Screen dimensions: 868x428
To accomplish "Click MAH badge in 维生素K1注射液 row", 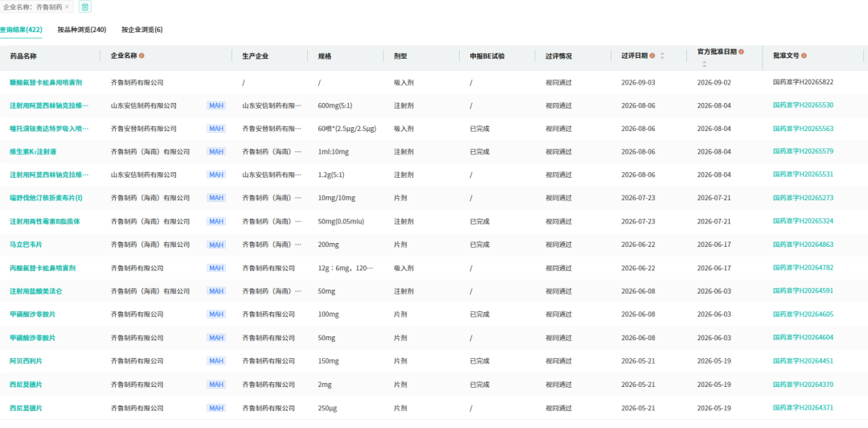I will (216, 151).
